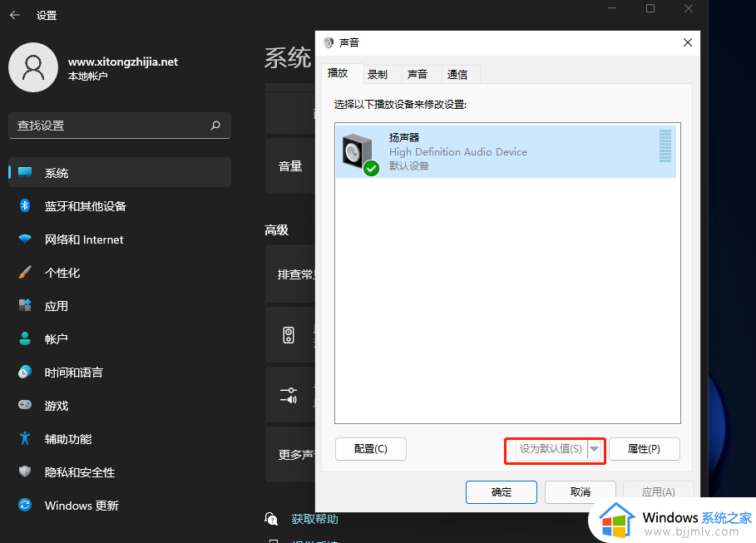This screenshot has width=756, height=543.
Task: Click the 属性(P) button
Action: (x=645, y=449)
